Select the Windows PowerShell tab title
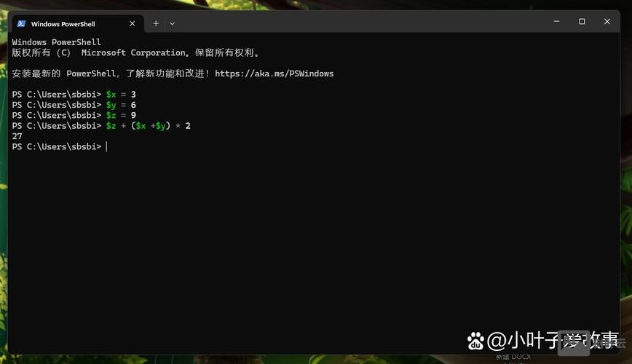 [63, 23]
